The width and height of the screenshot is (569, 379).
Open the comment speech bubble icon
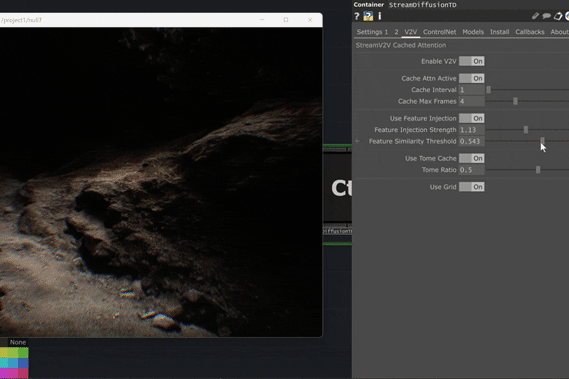(x=547, y=16)
